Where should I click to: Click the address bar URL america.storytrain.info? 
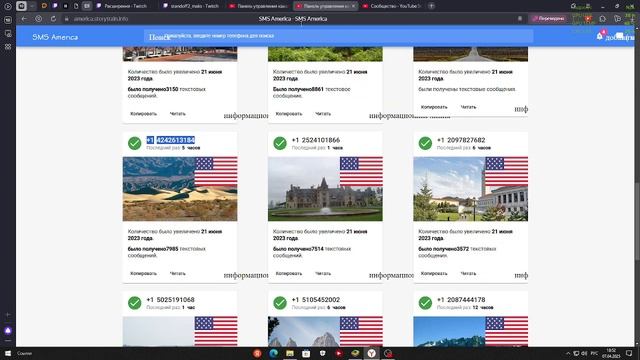[x=101, y=19]
